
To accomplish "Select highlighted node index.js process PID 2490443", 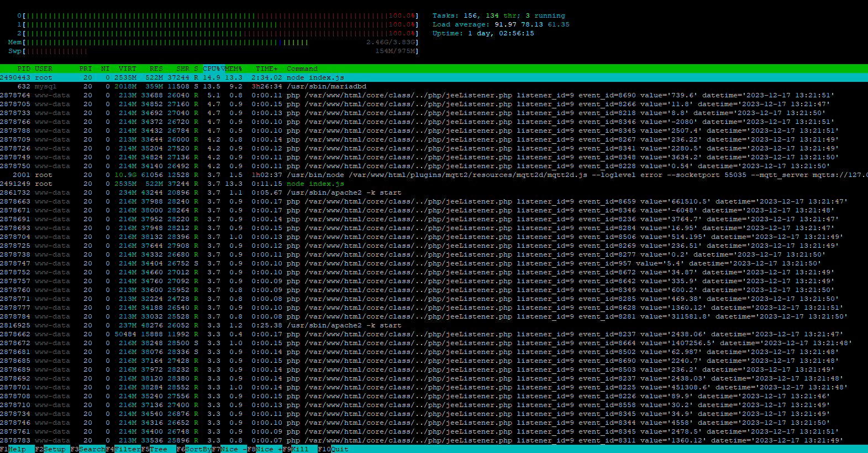I will coord(434,77).
